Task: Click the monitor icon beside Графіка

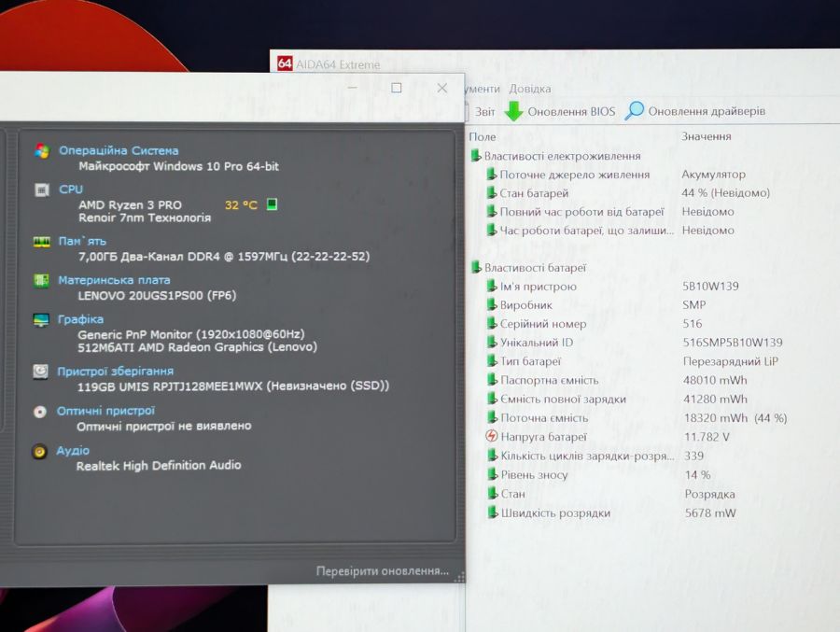Action: tap(41, 320)
